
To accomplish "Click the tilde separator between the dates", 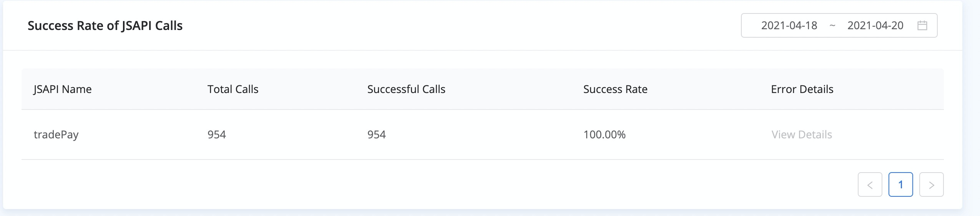I will [832, 25].
